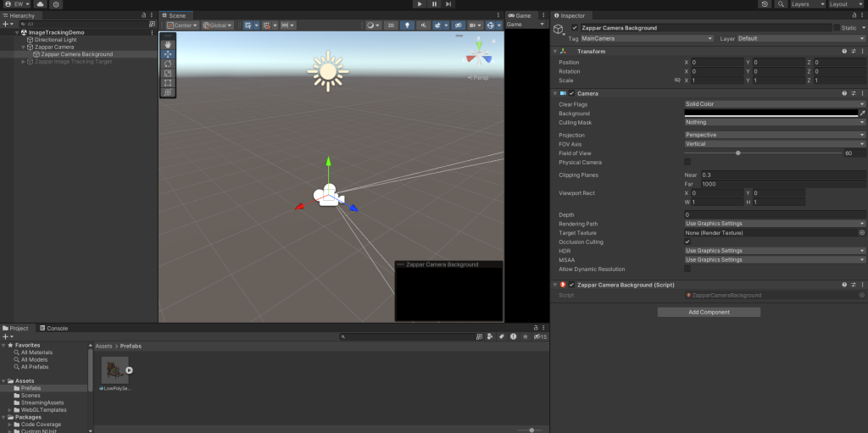This screenshot has height=433, width=868.
Task: Select the Rotate tool in Scene toolbar
Action: (168, 64)
